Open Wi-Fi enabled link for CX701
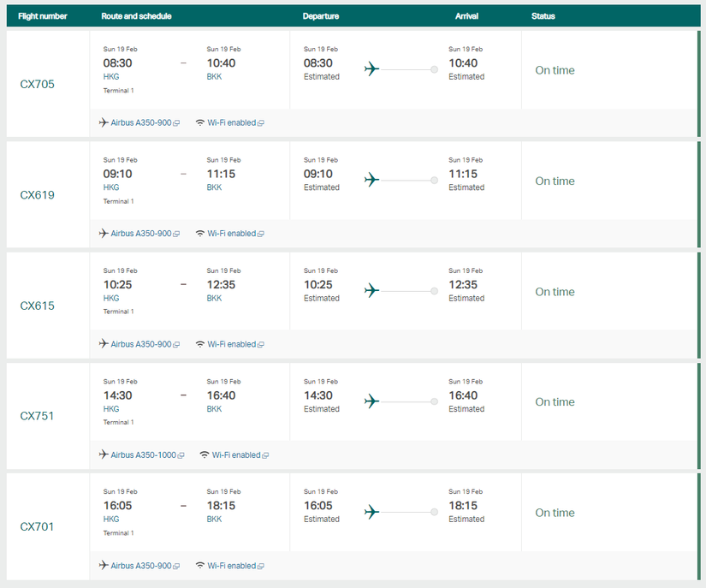706x588 pixels. [231, 566]
